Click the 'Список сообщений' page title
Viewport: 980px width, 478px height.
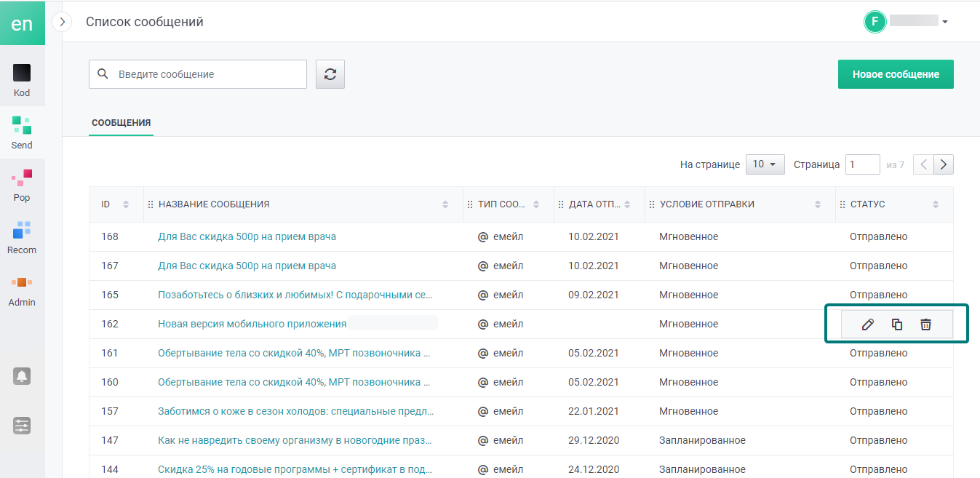pos(145,22)
